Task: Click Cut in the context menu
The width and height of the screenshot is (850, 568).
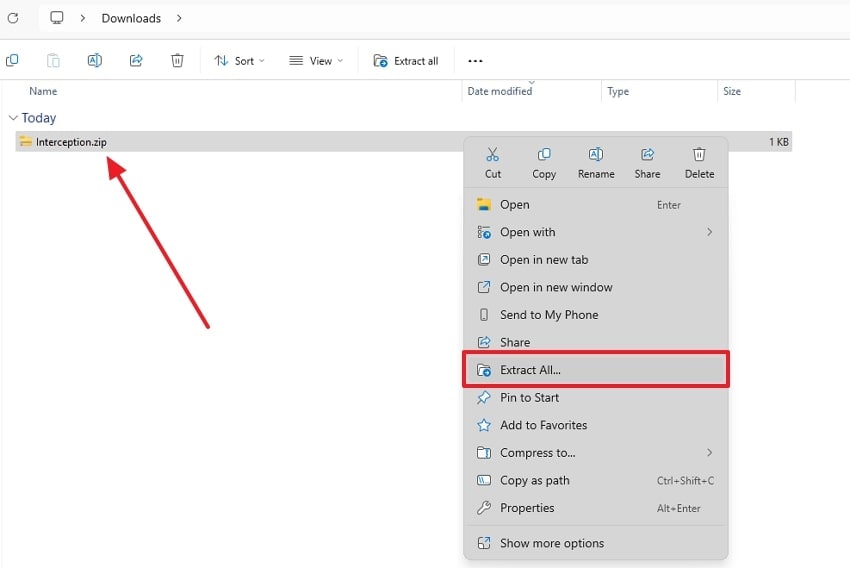Action: point(493,163)
